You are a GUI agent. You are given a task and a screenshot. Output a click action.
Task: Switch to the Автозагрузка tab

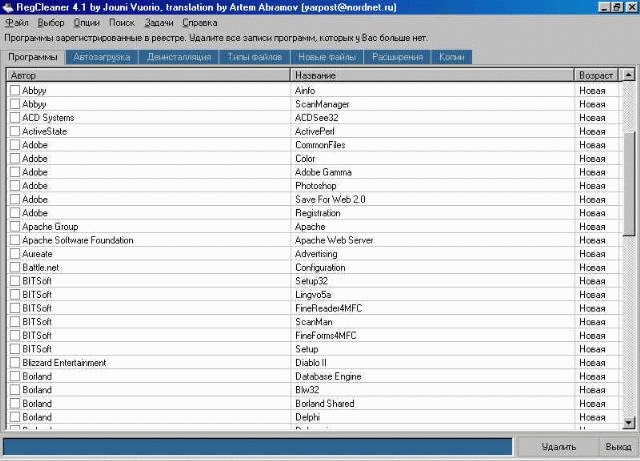tap(102, 57)
